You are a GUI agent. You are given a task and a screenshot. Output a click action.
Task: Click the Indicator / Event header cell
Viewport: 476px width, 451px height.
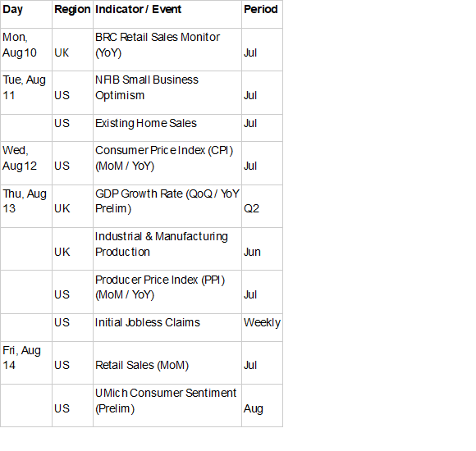click(167, 14)
